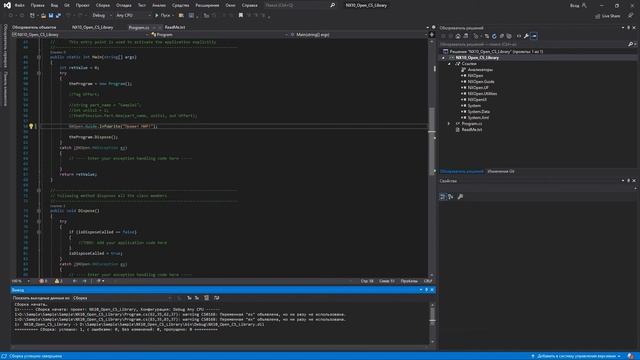640x360 pixels.
Task: Click Solution Explorer refresh icon
Action: tap(494, 36)
